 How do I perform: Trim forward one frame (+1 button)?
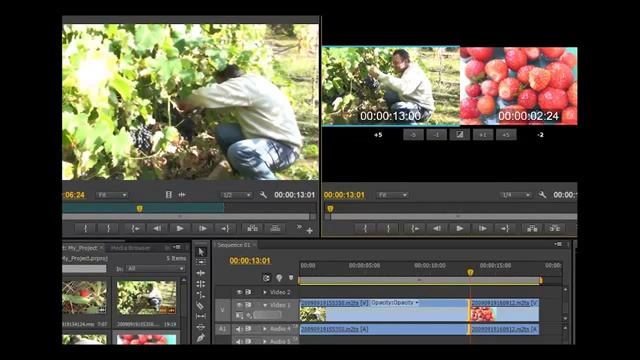pyautogui.click(x=483, y=135)
